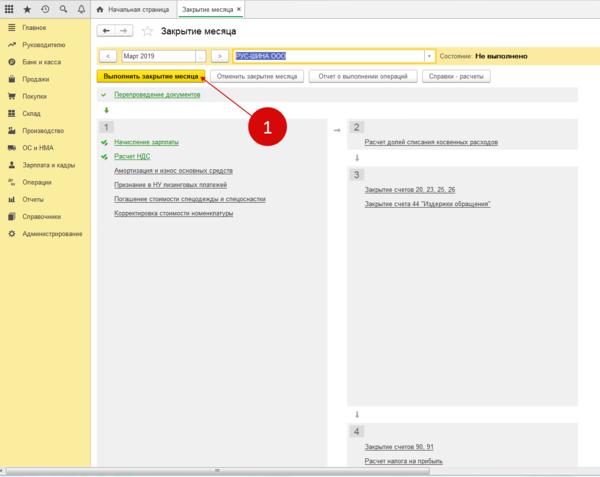600x477 pixels.
Task: Open the history clock icon
Action: (45, 9)
